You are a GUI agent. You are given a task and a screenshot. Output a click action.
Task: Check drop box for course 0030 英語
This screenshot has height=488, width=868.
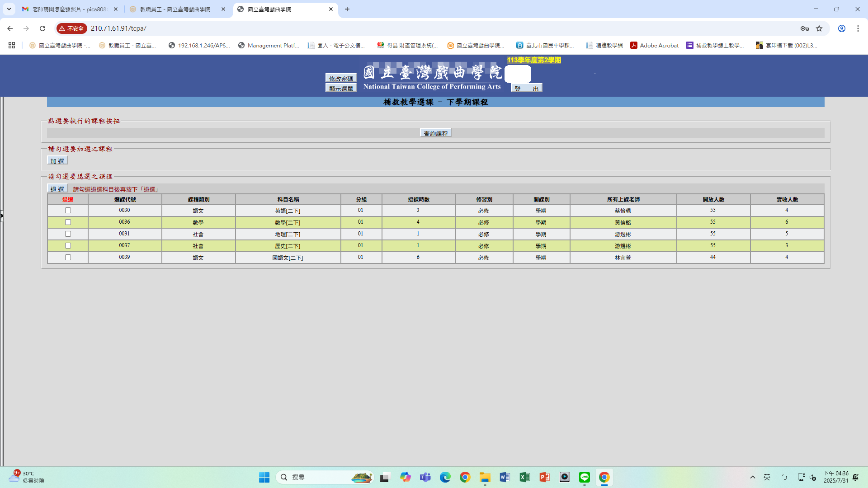68,211
